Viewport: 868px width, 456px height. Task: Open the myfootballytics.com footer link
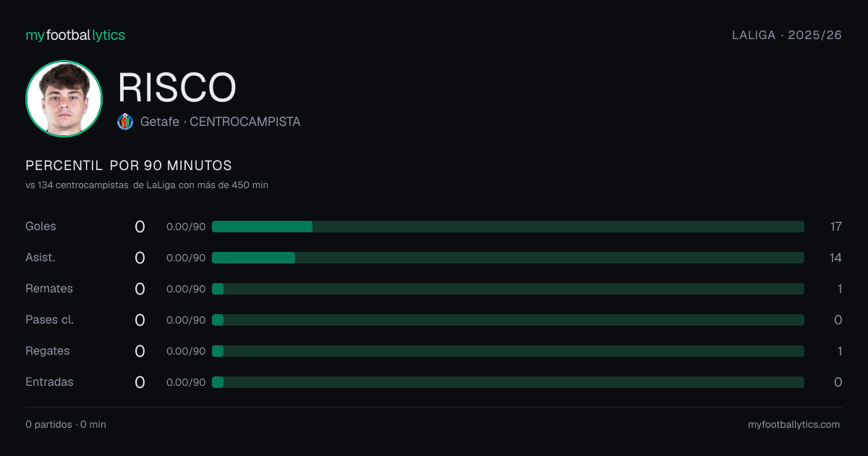(793, 424)
